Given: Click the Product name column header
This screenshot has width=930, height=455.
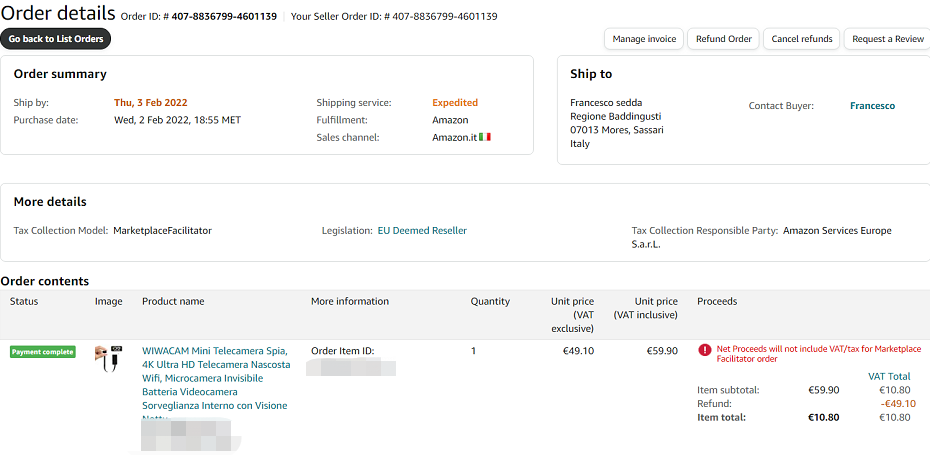Looking at the screenshot, I should (173, 301).
